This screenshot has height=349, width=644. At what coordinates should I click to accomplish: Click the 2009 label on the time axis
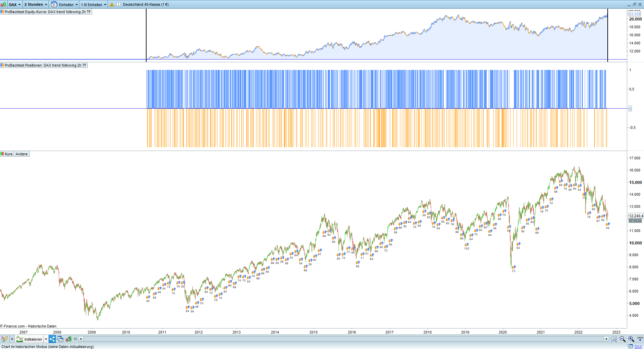92,332
